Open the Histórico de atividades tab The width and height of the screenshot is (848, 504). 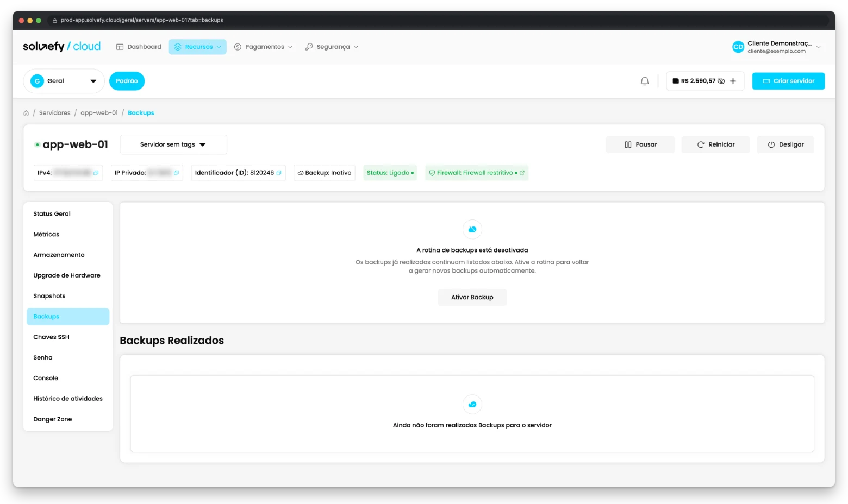tap(68, 399)
